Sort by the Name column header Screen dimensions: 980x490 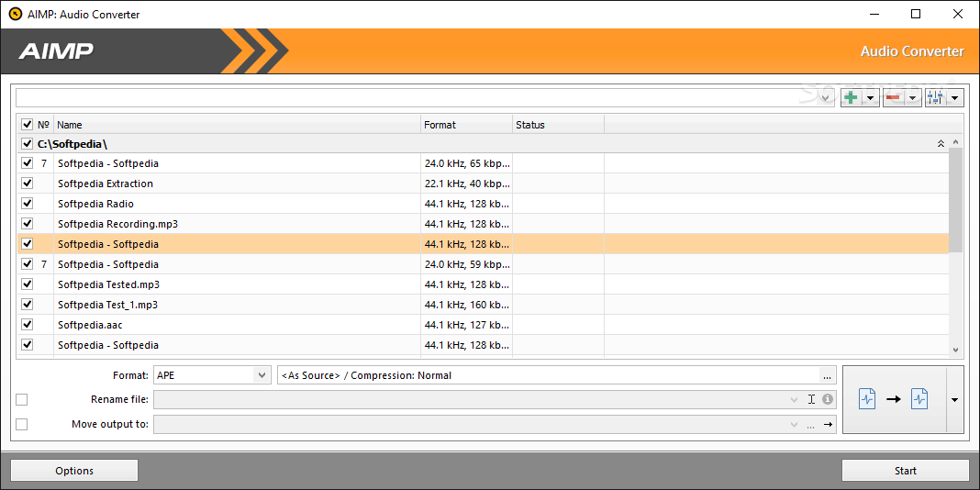click(x=238, y=125)
